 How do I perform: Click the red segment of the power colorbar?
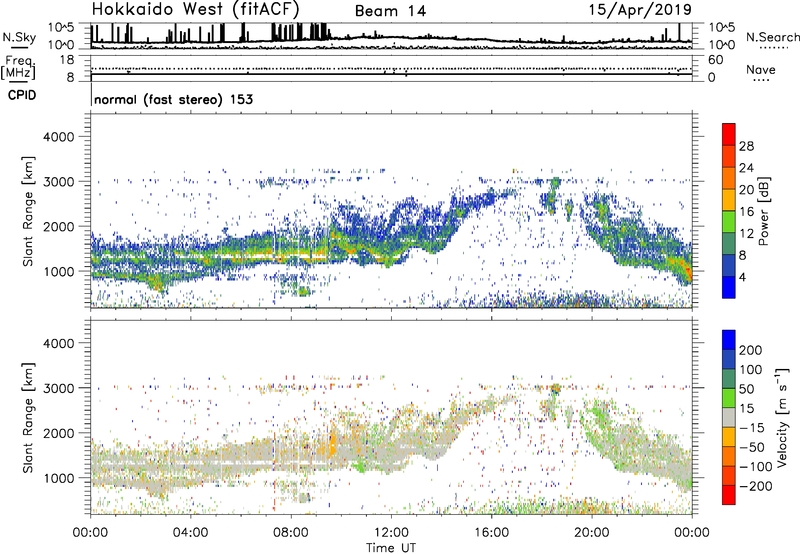pos(729,135)
